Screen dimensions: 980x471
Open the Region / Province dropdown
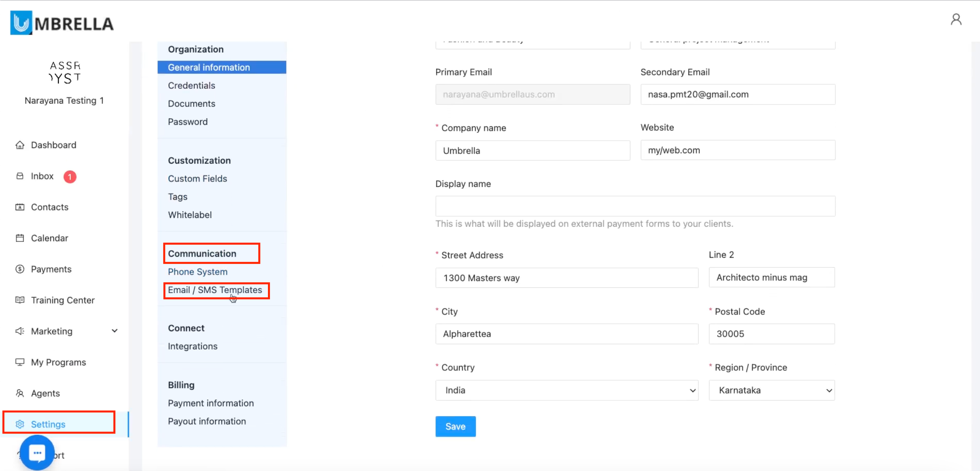click(x=771, y=390)
